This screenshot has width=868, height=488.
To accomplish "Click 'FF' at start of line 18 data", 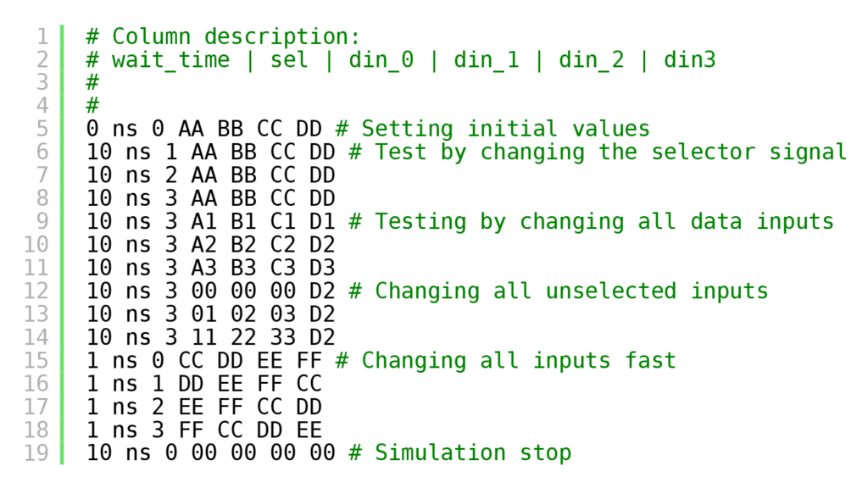I will (191, 430).
